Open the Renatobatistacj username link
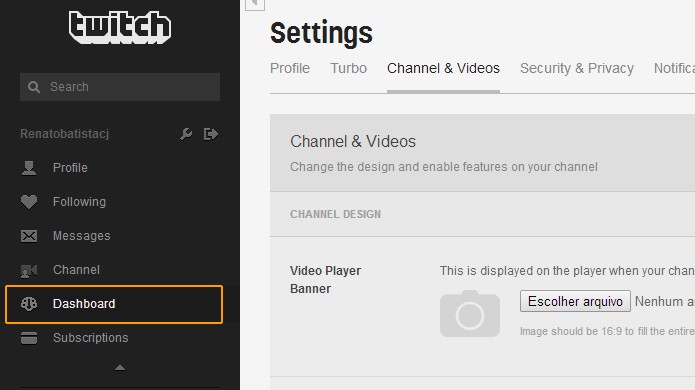This screenshot has height=390, width=695. coord(65,134)
